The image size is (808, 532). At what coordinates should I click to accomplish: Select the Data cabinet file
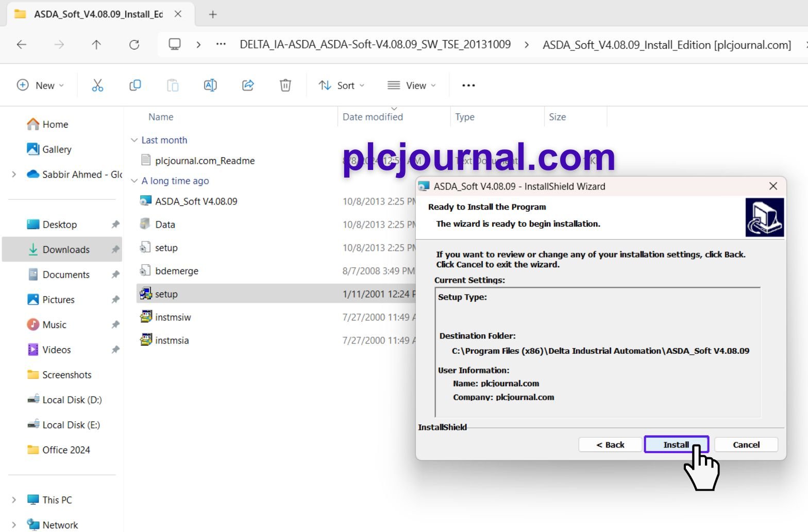coord(165,225)
